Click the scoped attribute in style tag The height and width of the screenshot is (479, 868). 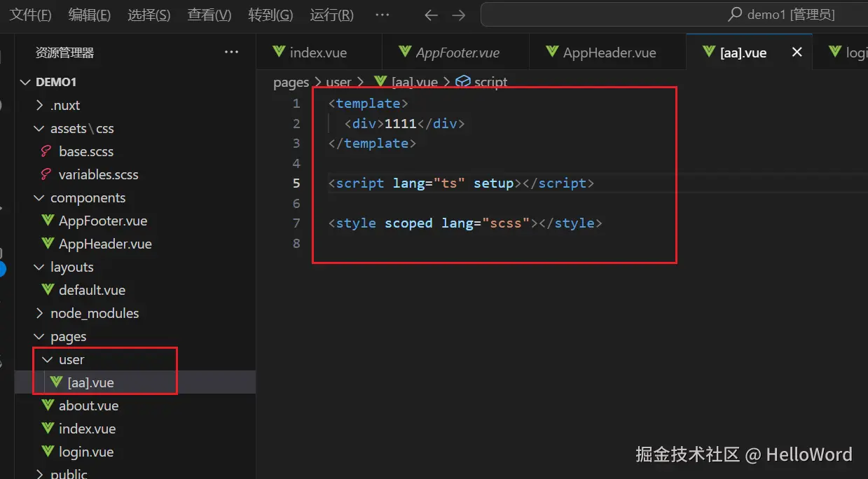(408, 223)
